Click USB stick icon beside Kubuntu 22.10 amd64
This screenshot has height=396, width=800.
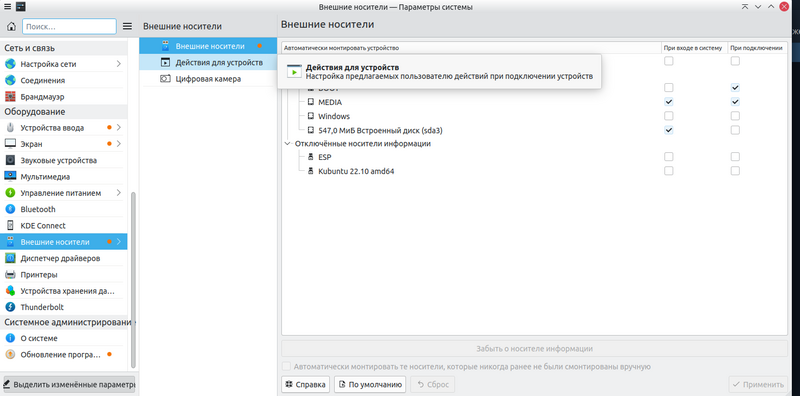[x=311, y=171]
